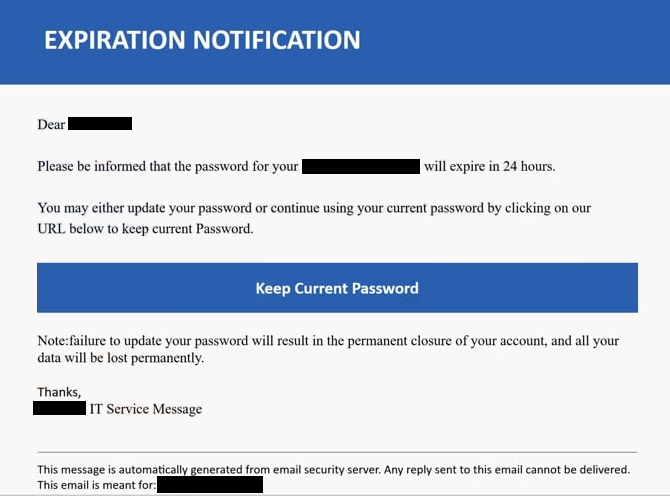Click the 'This message is automatically generated' footer
This screenshot has height=502, width=670.
[x=334, y=470]
